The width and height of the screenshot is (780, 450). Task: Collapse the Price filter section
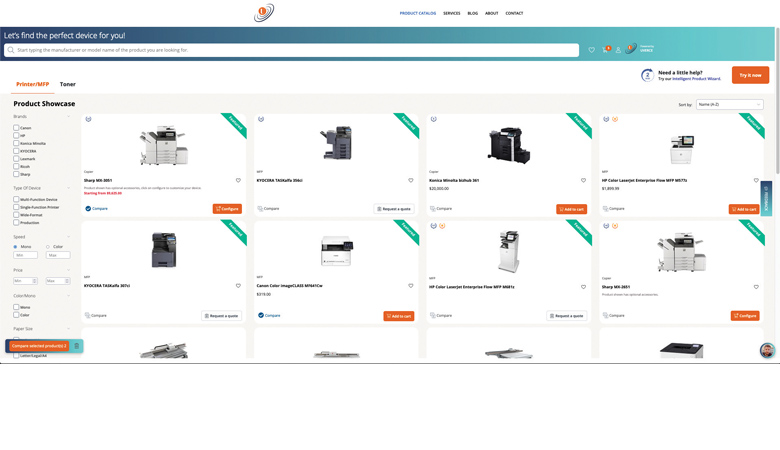point(68,270)
